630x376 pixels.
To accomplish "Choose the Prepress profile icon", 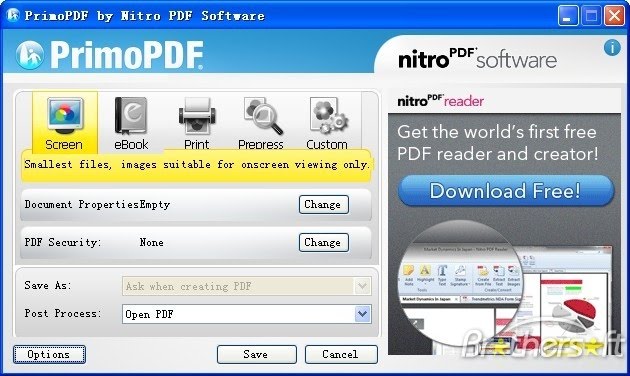I will pyautogui.click(x=261, y=123).
